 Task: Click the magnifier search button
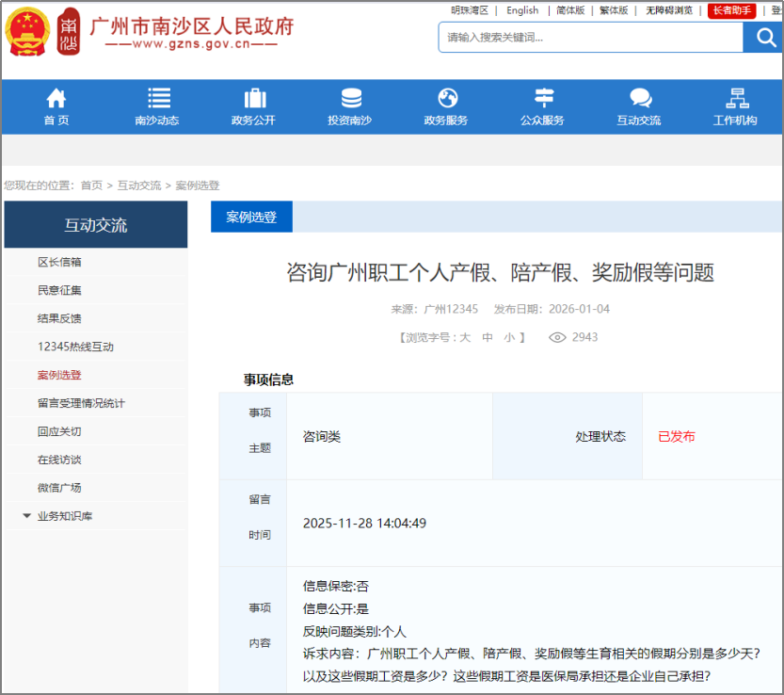point(761,38)
